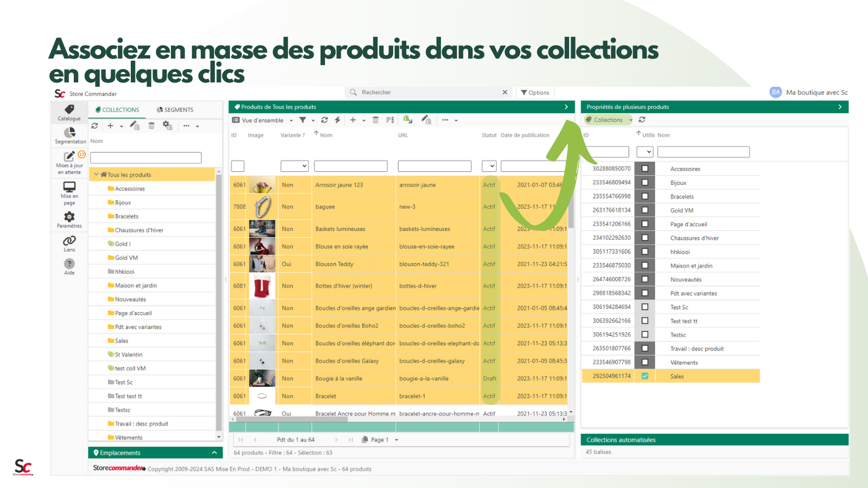Check the Page d'accueil collection checkbox

click(x=645, y=224)
